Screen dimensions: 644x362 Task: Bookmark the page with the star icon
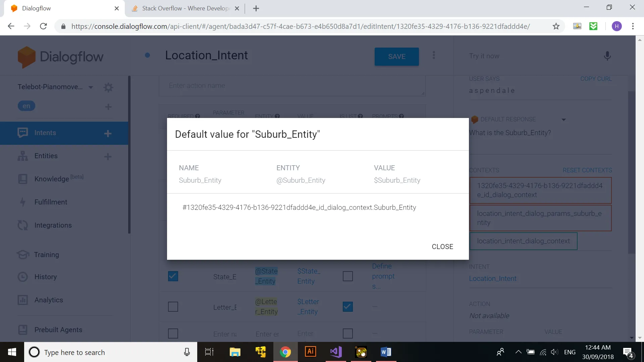pos(556,26)
